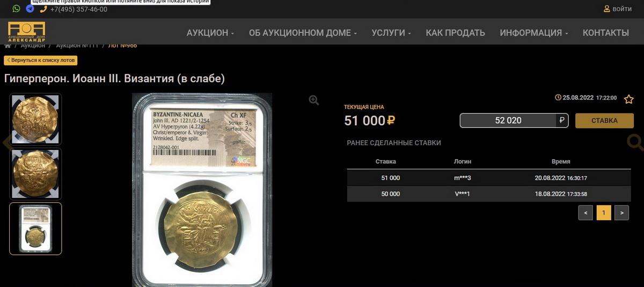Click Вернуться к списку лотов button

(x=41, y=60)
